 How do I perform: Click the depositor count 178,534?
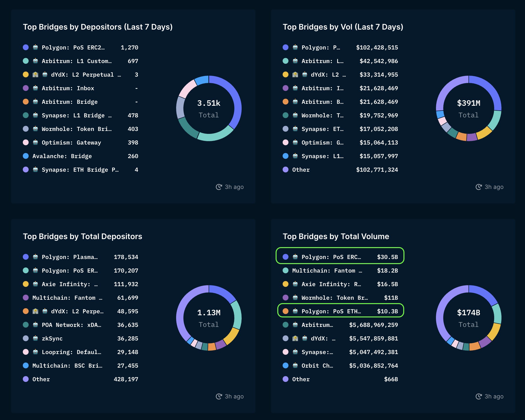[126, 257]
